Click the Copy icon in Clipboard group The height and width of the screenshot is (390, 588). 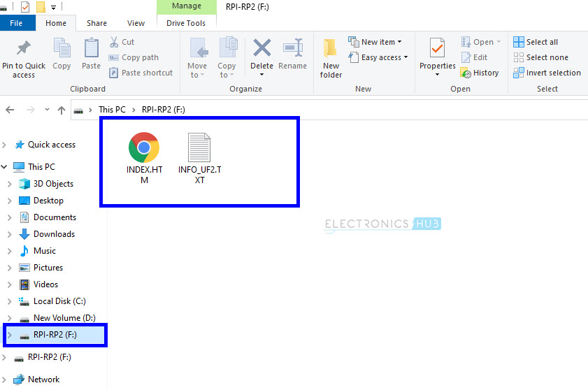[x=62, y=49]
